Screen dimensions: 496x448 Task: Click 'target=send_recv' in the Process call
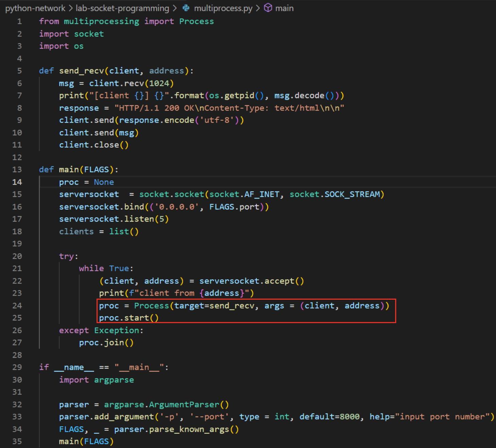(214, 306)
